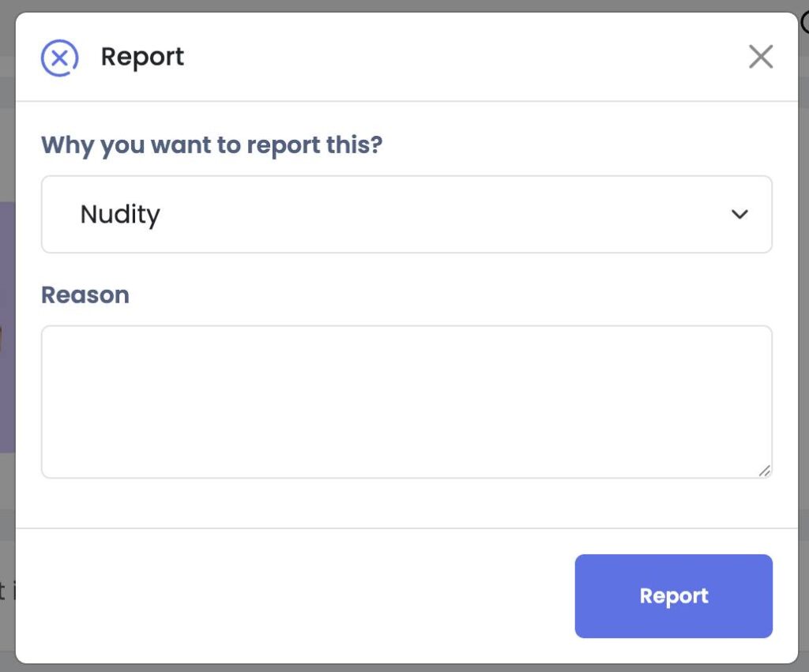The width and height of the screenshot is (809, 672).
Task: Open the Nudity report type dropdown
Action: (406, 214)
